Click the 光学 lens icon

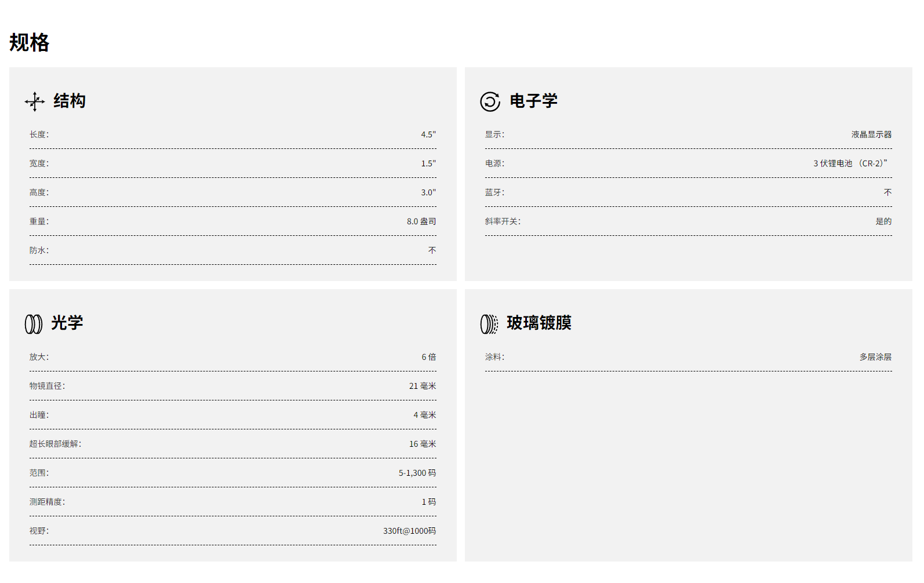(x=34, y=324)
